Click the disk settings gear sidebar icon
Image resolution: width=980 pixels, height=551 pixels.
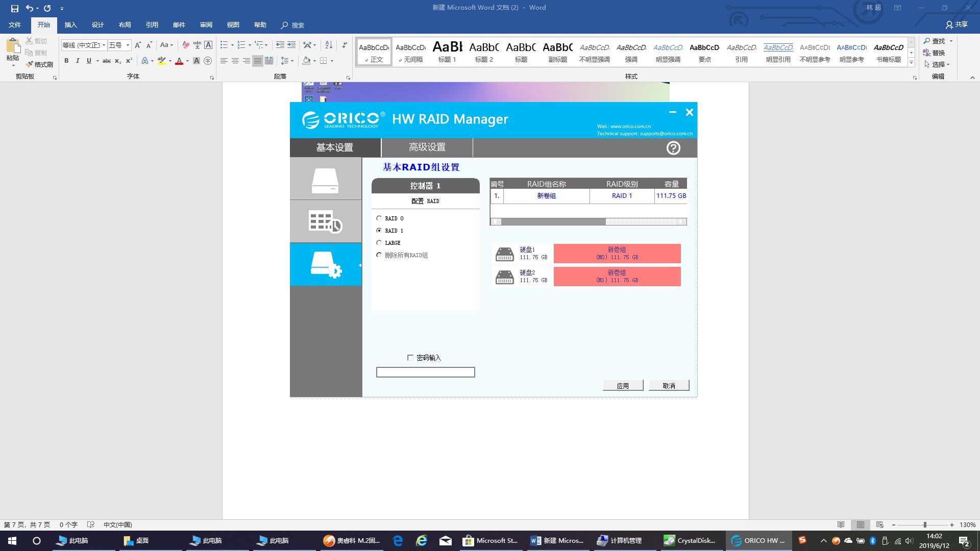pos(325,264)
